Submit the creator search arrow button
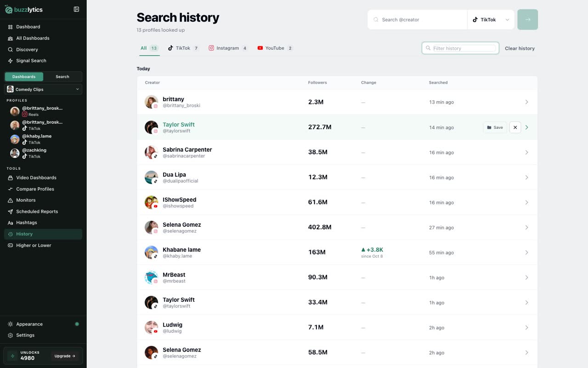The height and width of the screenshot is (368, 588). click(x=528, y=20)
